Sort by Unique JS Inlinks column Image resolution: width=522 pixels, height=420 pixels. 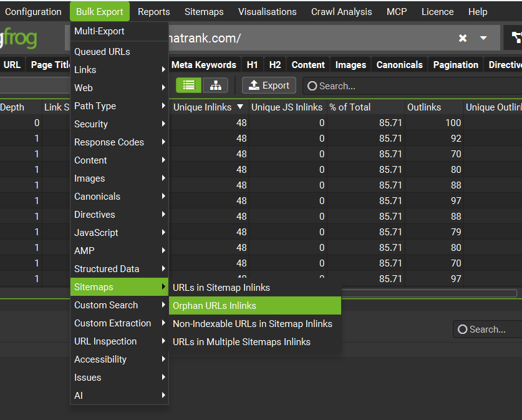click(287, 107)
